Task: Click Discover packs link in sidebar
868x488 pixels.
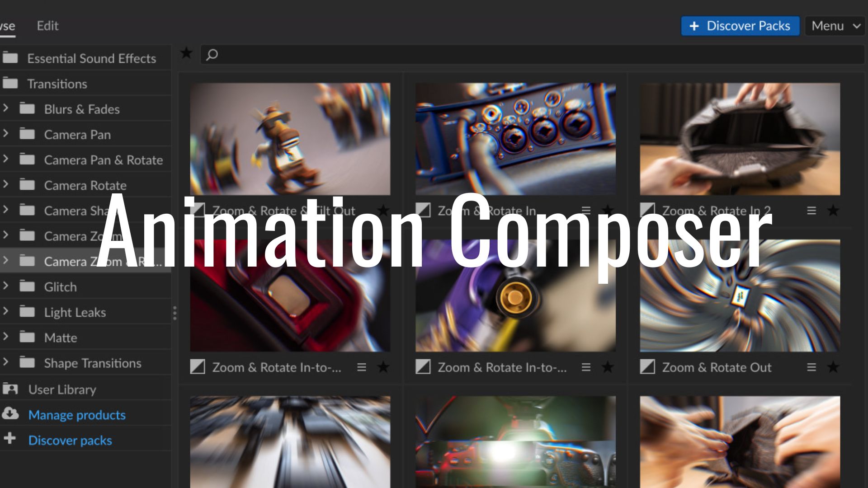Action: click(69, 440)
